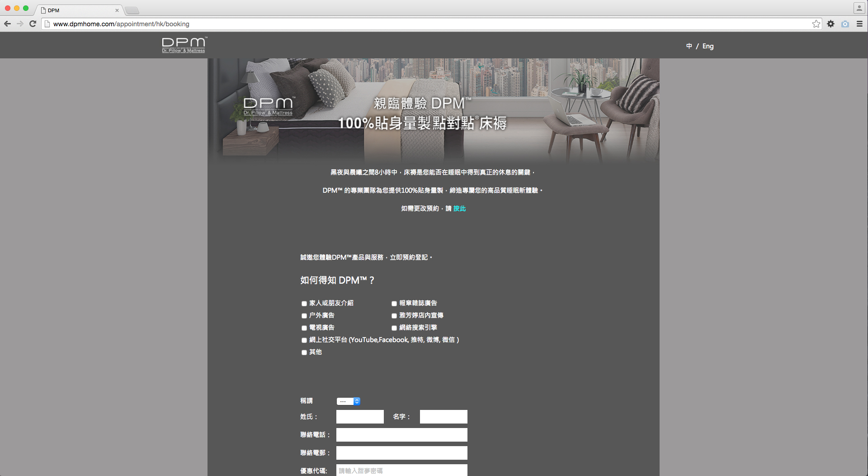Click the camera extension icon

click(845, 24)
